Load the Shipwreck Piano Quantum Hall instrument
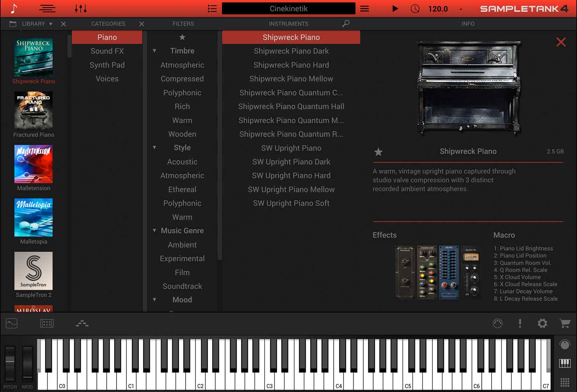 point(291,106)
